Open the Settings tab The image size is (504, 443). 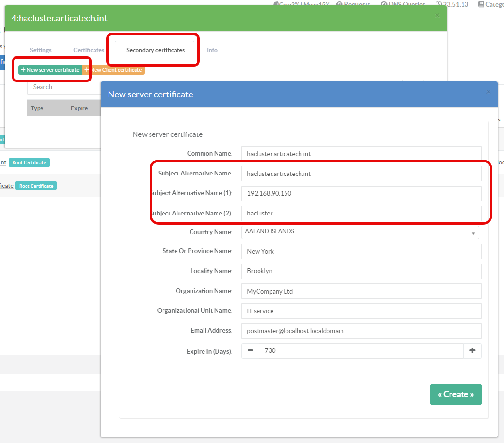(41, 50)
